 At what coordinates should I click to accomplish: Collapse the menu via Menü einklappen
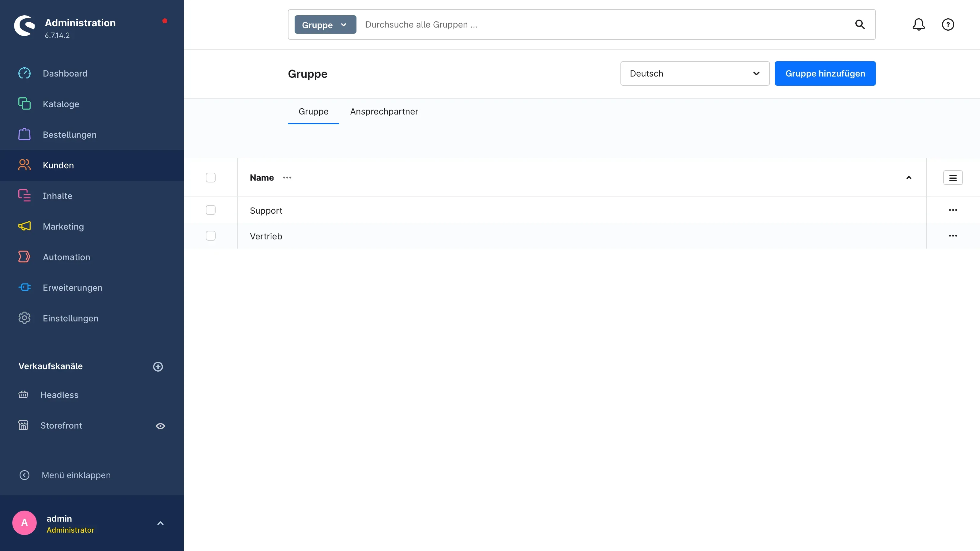point(65,475)
